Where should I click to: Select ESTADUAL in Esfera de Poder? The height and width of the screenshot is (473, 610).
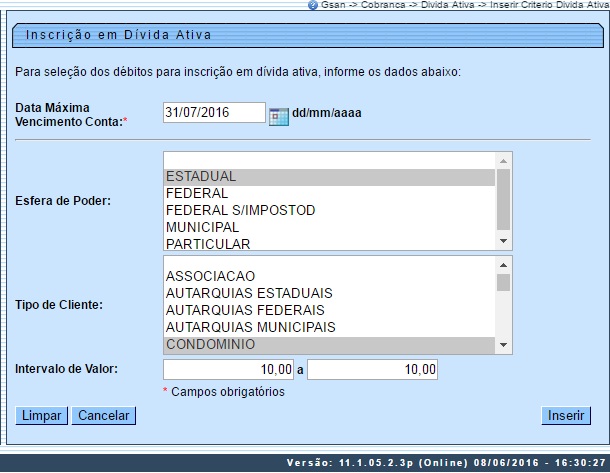pos(329,177)
